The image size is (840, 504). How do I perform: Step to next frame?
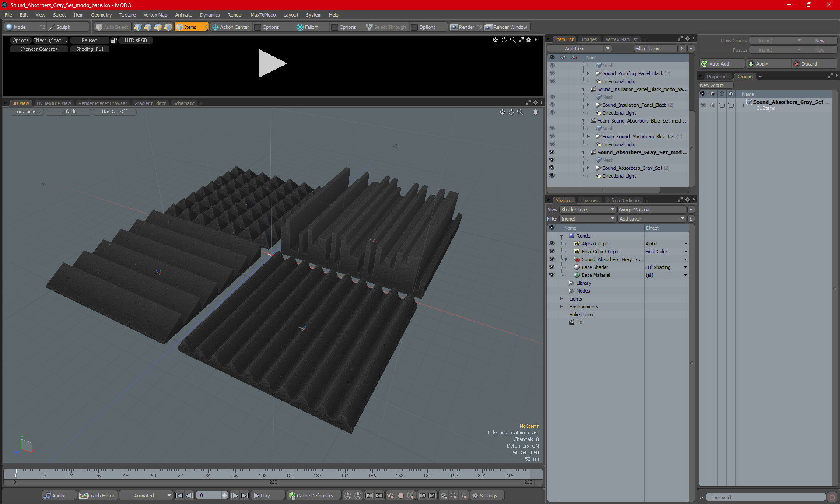[x=234, y=496]
